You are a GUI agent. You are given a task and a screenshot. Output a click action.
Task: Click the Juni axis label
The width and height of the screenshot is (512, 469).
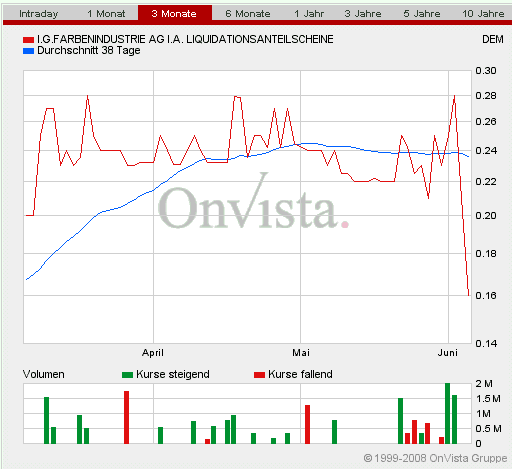tap(448, 353)
